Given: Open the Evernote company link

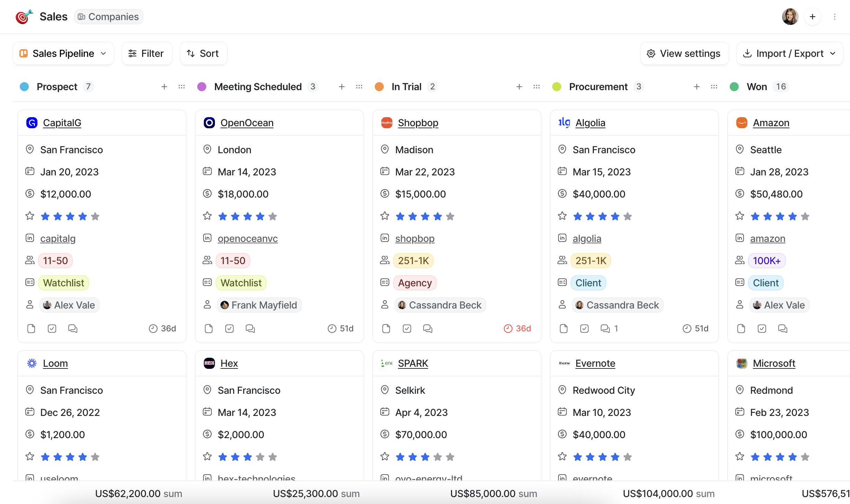Looking at the screenshot, I should coord(595,363).
